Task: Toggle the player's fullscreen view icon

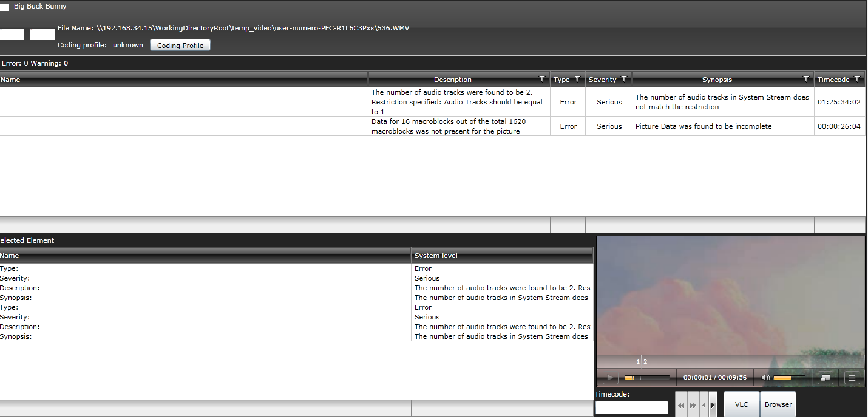Action: [825, 378]
